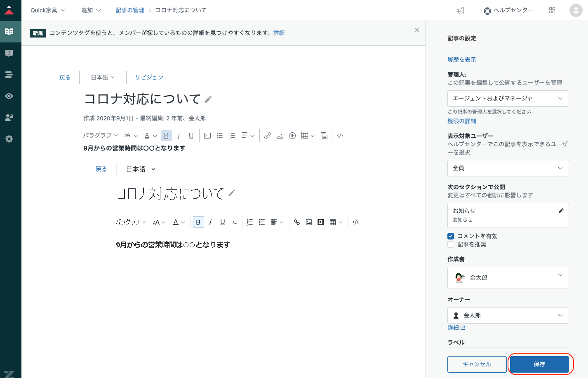The width and height of the screenshot is (588, 378).
Task: Open the user permissions icon in sidebar
Action: (x=9, y=117)
